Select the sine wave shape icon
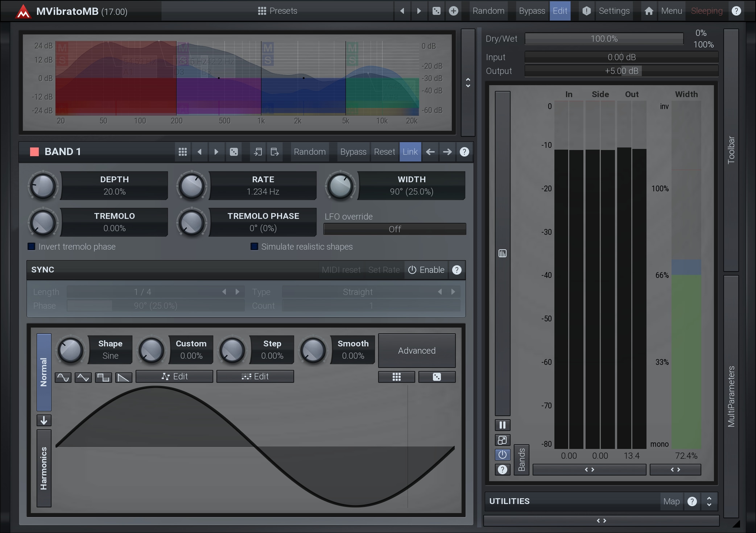 [x=63, y=378]
